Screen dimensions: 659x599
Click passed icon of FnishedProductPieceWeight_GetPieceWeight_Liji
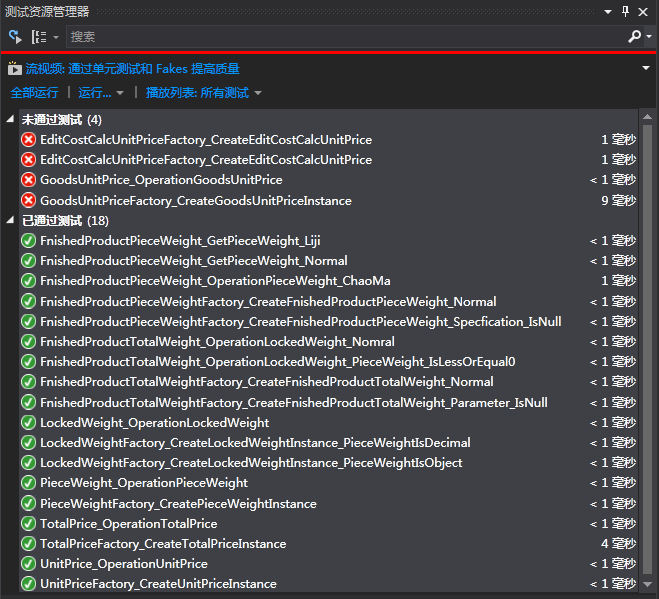pyautogui.click(x=29, y=241)
